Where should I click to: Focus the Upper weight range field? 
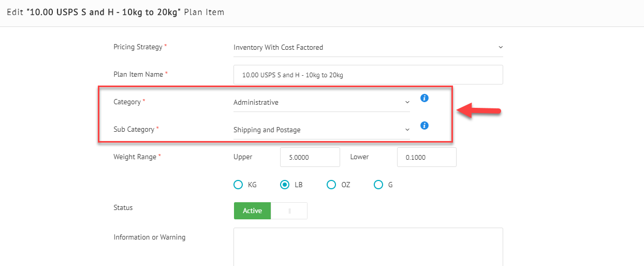310,157
